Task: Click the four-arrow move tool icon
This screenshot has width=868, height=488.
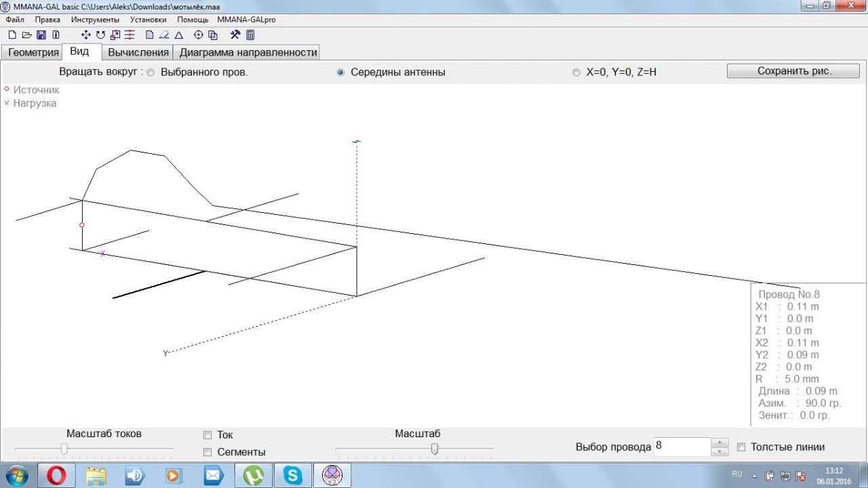Action: tap(86, 35)
